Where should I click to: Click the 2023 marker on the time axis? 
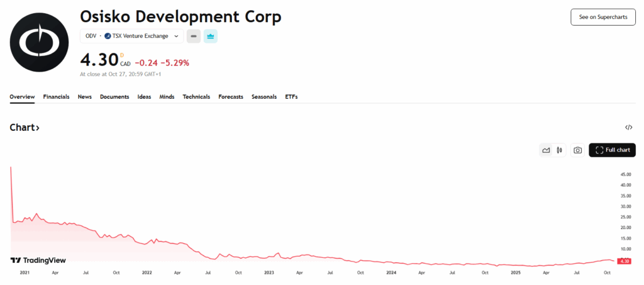point(269,273)
